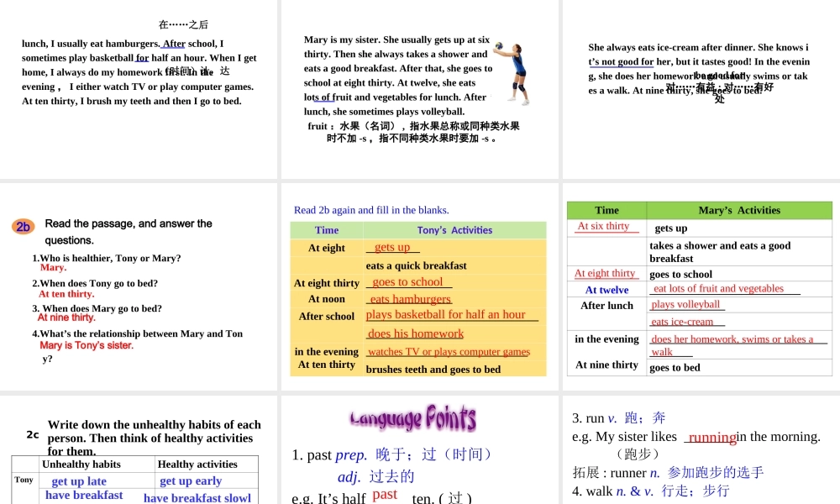840x504 pixels.
Task: Click '拓展 : runner n. 参加跑步的选手'
Action: (668, 472)
